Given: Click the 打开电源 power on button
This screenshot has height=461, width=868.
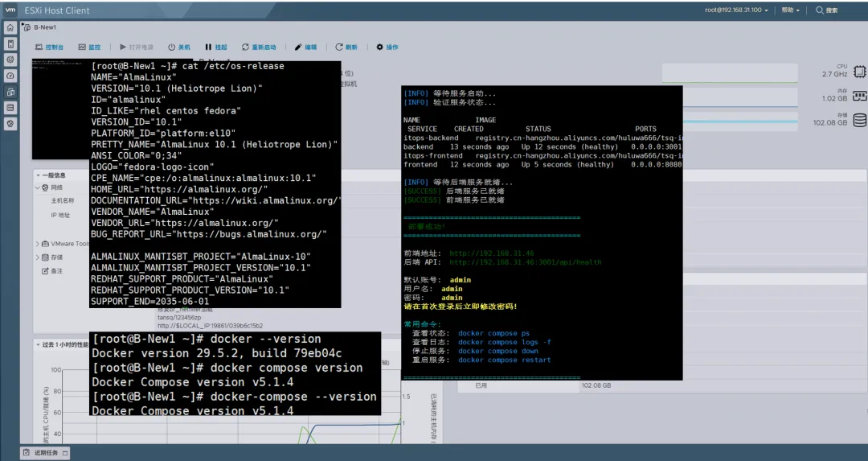Looking at the screenshot, I should (x=137, y=47).
